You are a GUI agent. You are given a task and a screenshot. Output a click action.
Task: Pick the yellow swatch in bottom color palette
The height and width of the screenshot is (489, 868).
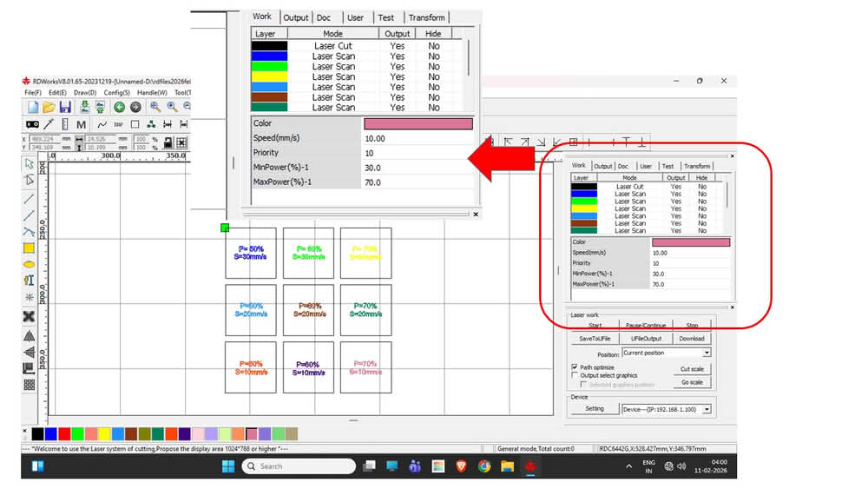[x=104, y=433]
